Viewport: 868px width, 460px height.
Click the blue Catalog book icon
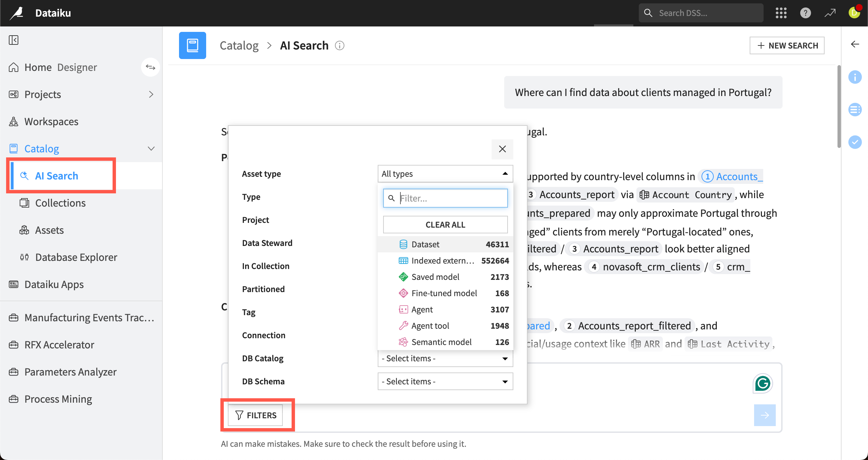[x=193, y=45]
